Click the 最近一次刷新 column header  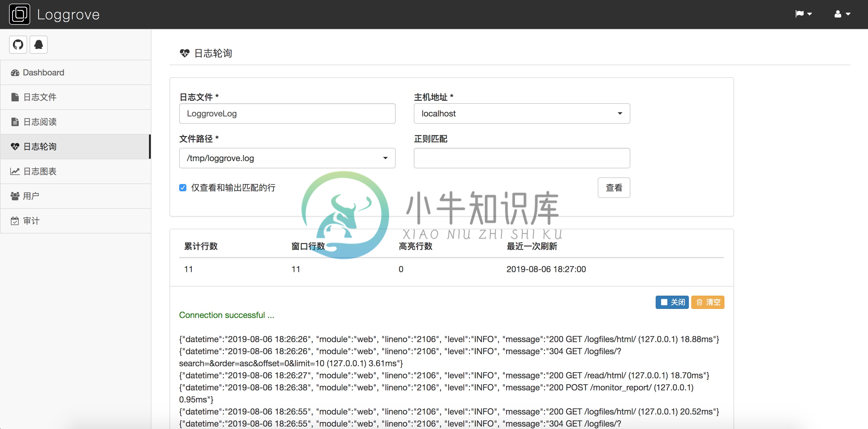click(531, 246)
